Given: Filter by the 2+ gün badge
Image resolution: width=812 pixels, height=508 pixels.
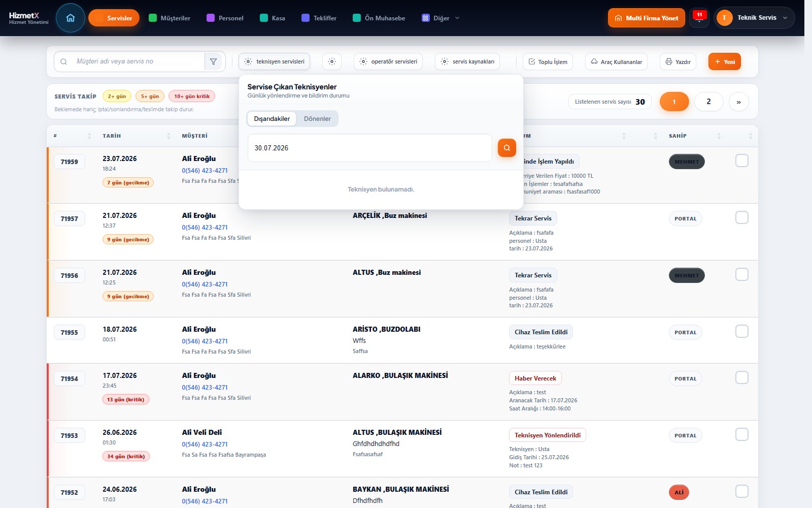Looking at the screenshot, I should pos(117,96).
